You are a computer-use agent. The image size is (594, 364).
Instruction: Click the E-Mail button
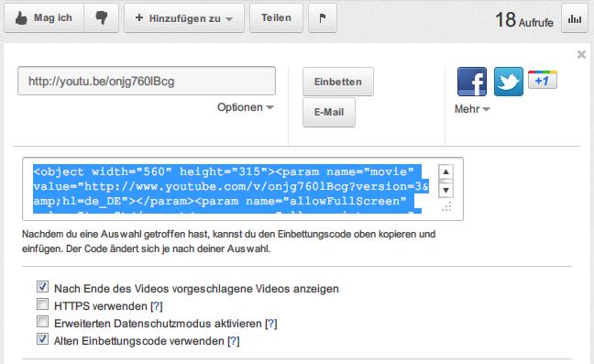point(329,112)
